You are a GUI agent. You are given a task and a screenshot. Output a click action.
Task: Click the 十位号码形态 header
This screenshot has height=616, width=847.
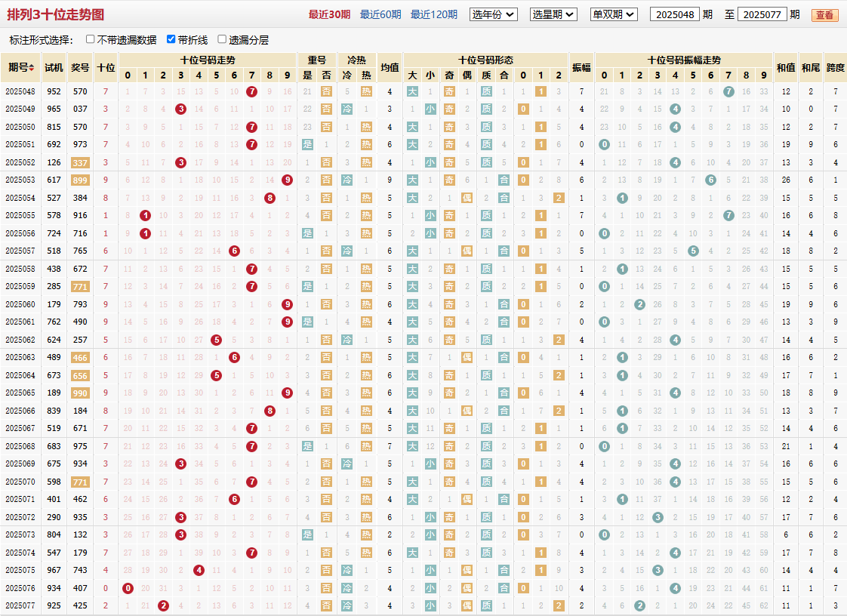485,60
